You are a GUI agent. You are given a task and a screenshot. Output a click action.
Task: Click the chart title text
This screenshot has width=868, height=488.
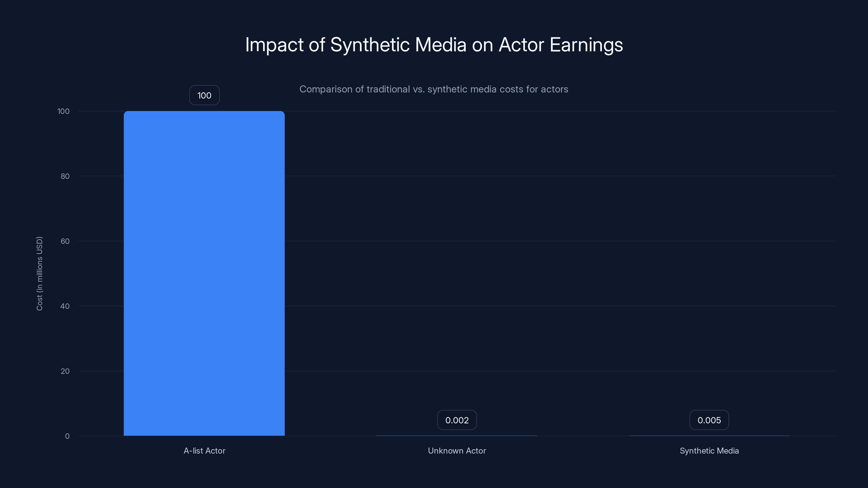click(x=434, y=44)
